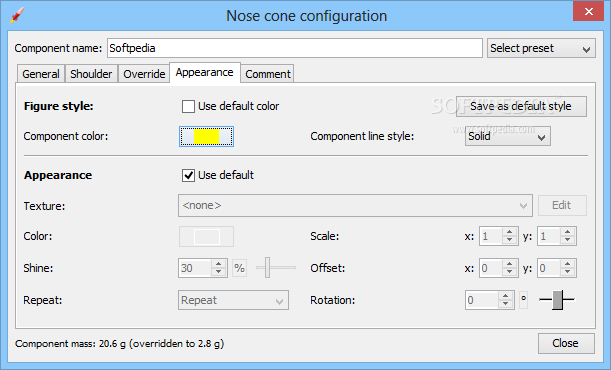
Task: Edit the Component name text field
Action: 295,48
